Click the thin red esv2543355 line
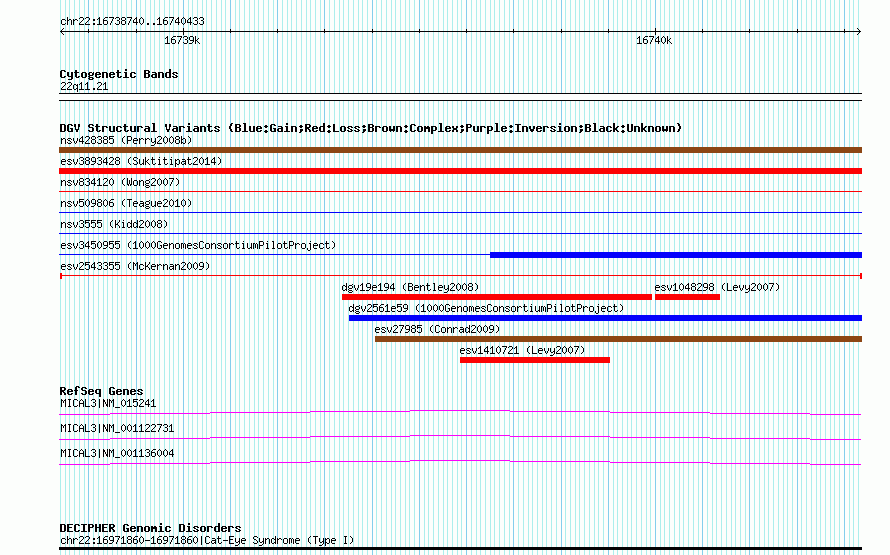 pos(460,276)
